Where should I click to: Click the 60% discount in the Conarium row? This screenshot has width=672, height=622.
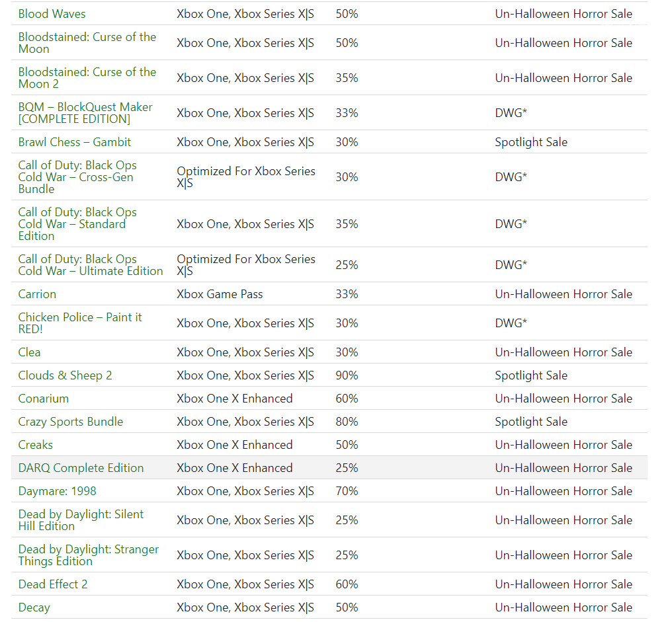coord(347,399)
